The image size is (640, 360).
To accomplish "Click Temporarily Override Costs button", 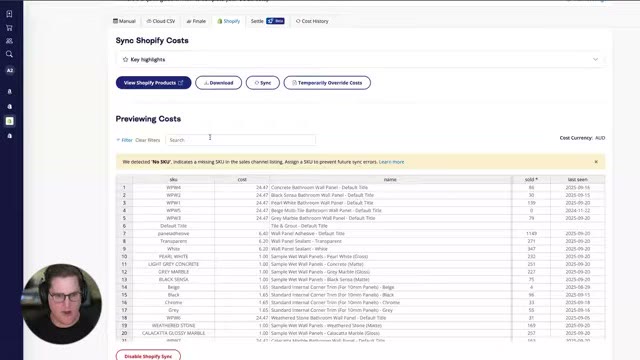I will (x=327, y=83).
